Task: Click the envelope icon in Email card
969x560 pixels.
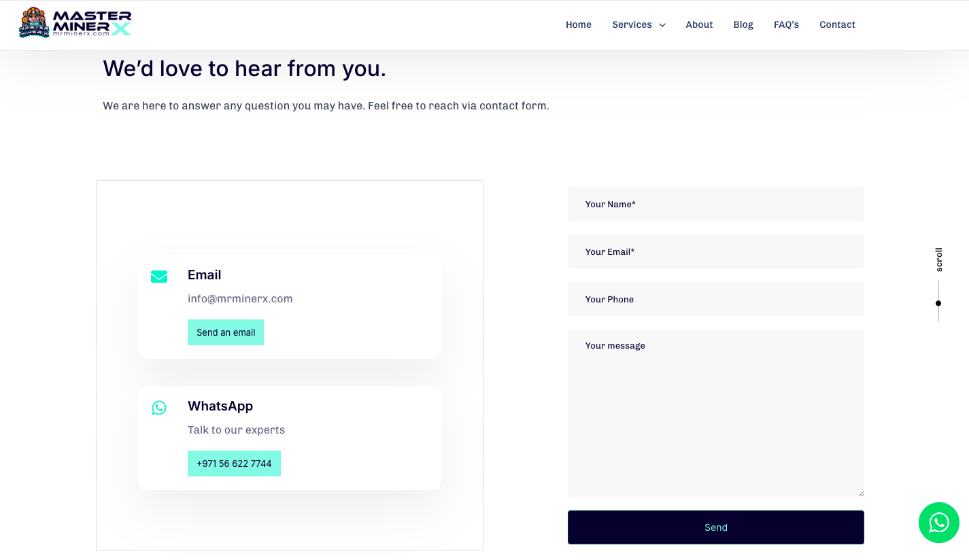Action: click(159, 277)
